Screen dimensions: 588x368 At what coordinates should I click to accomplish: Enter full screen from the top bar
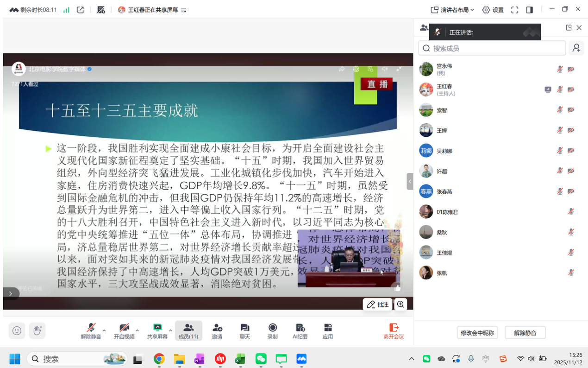click(x=514, y=10)
